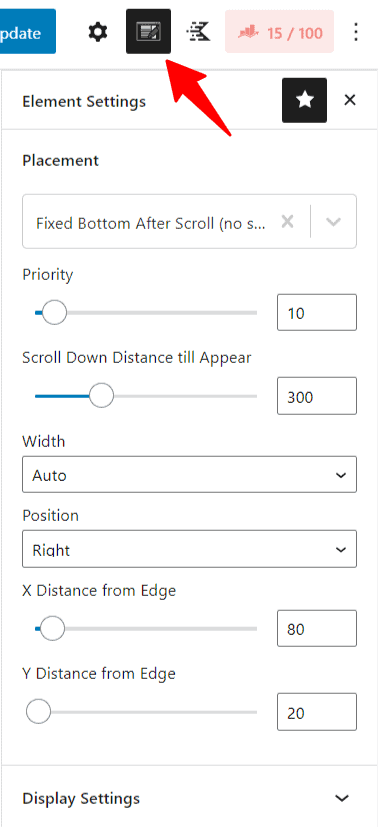
Task: Open the settings gear icon
Action: click(x=98, y=33)
